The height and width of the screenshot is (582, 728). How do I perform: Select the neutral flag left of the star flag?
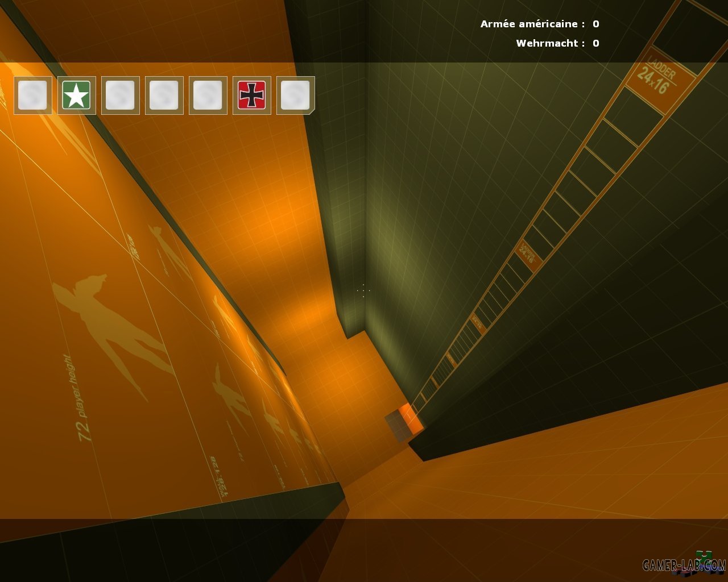point(33,95)
